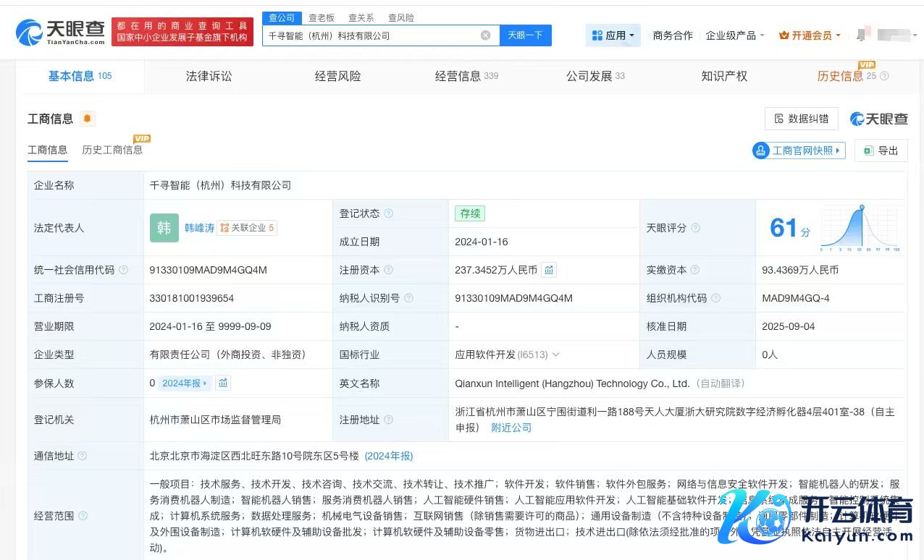
Task: Select the 查老板 search tab
Action: click(x=322, y=17)
